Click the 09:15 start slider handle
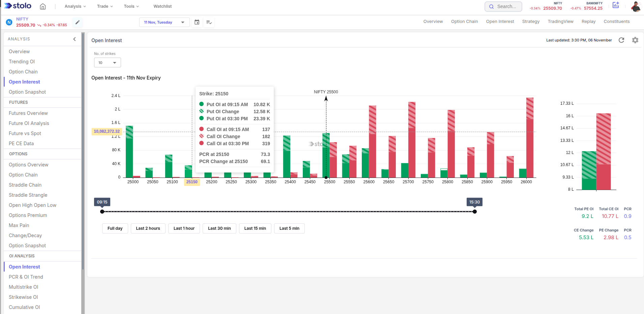This screenshot has height=314, width=644. 102,212
